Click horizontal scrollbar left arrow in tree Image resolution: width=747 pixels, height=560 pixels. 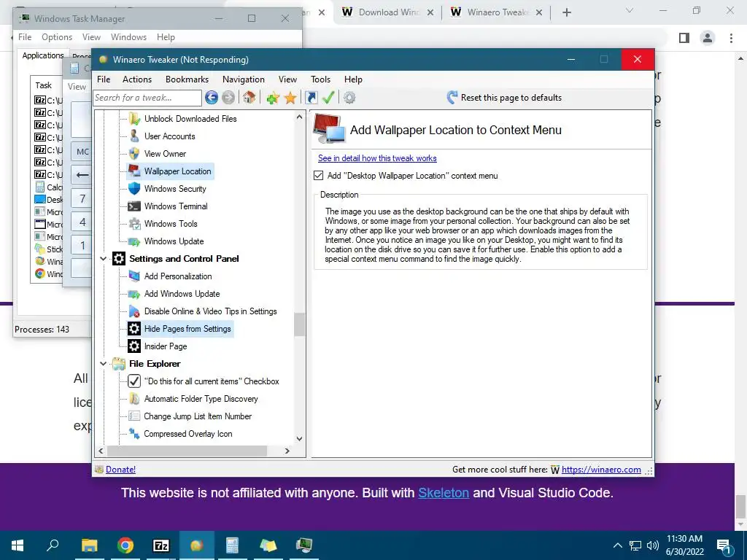click(101, 451)
